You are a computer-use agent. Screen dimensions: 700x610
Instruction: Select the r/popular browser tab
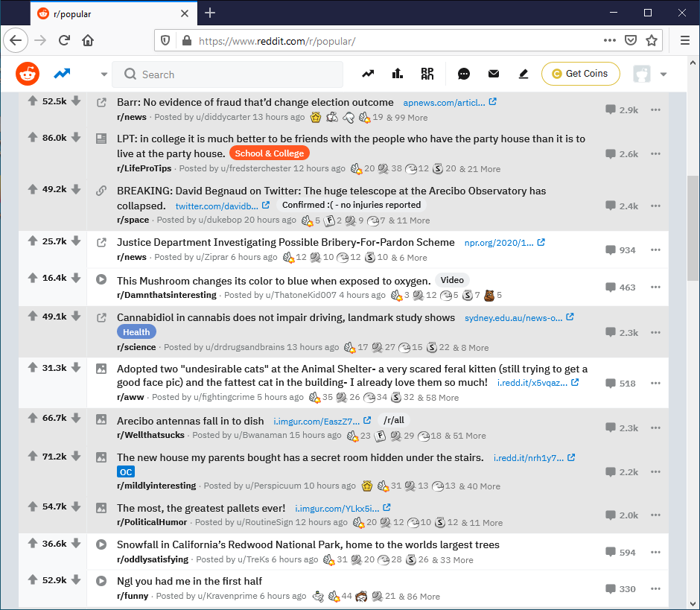coord(114,14)
